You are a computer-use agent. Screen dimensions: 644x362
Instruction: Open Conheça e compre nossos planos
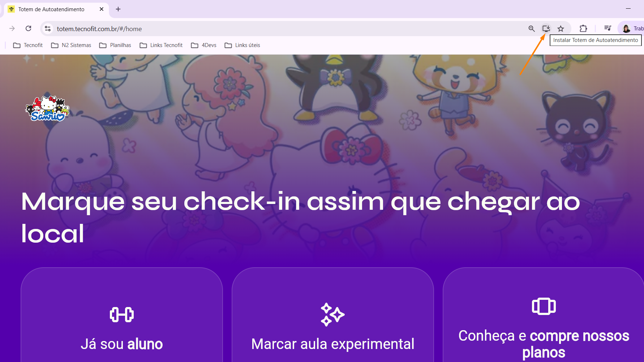544,315
